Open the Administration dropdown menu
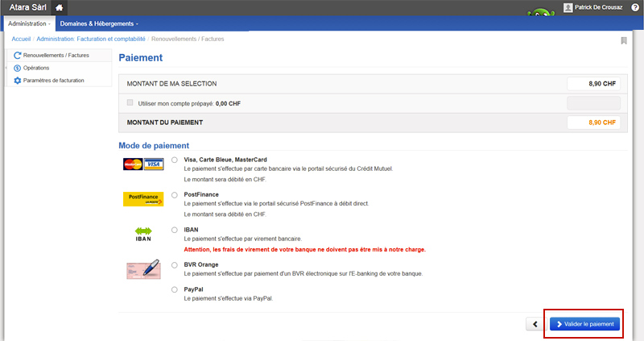The image size is (644, 341). click(29, 23)
